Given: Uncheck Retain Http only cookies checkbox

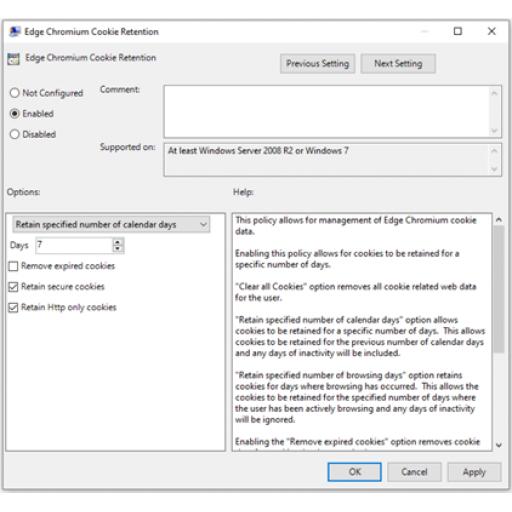Looking at the screenshot, I should (13, 307).
